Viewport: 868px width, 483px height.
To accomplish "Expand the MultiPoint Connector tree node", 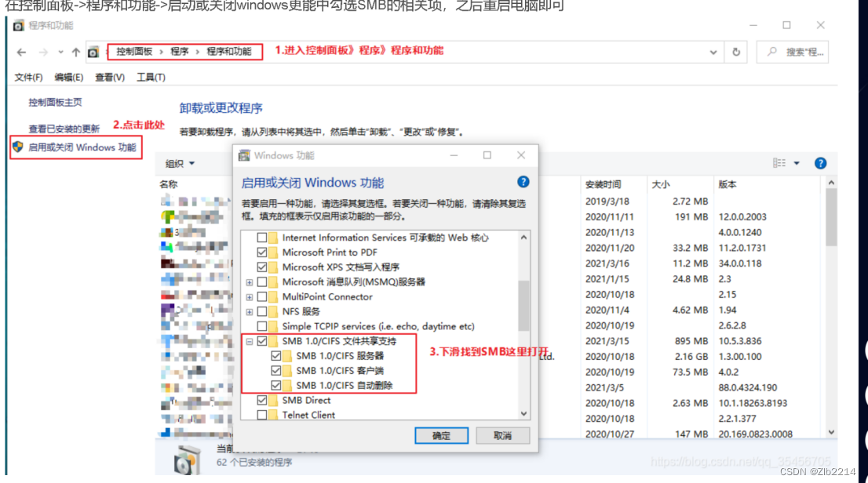I will (249, 298).
